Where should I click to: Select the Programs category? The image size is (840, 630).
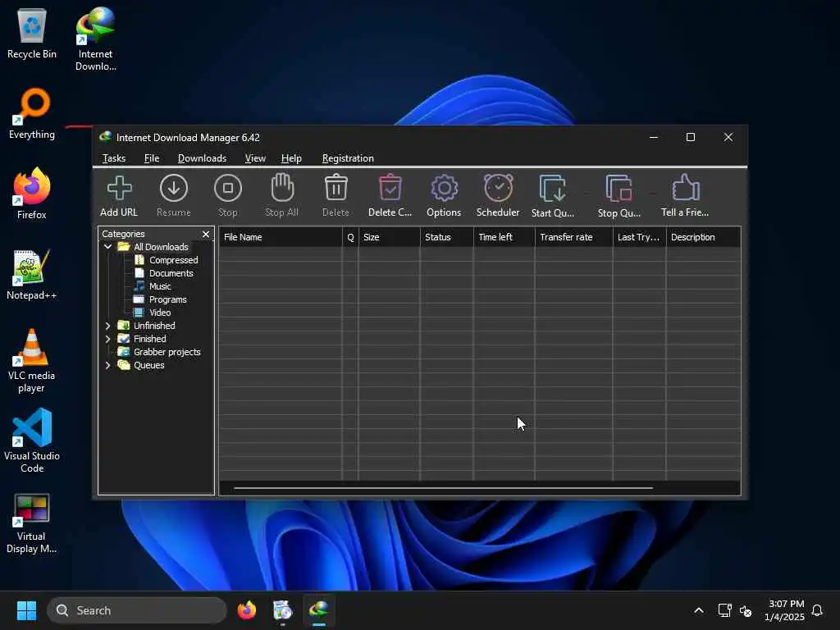coord(167,299)
